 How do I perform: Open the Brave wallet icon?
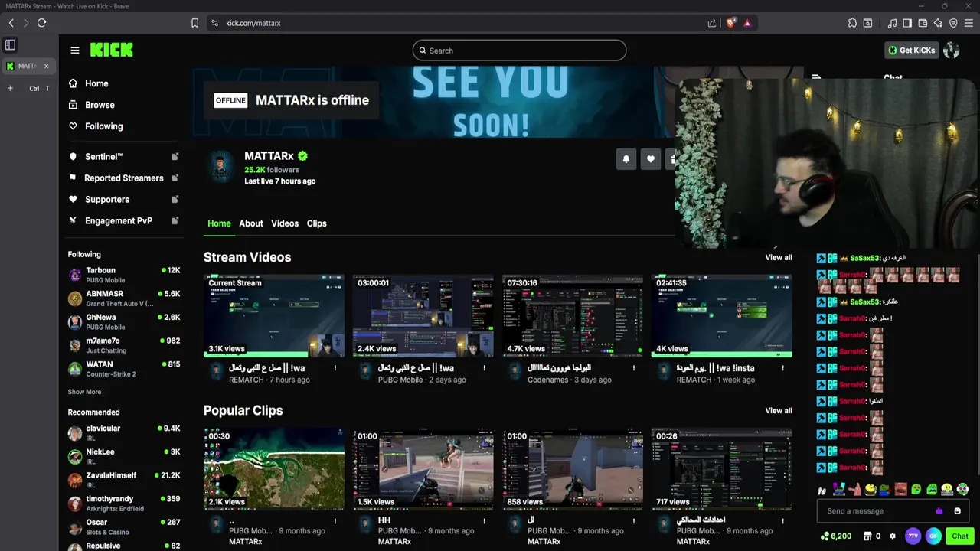coord(923,23)
